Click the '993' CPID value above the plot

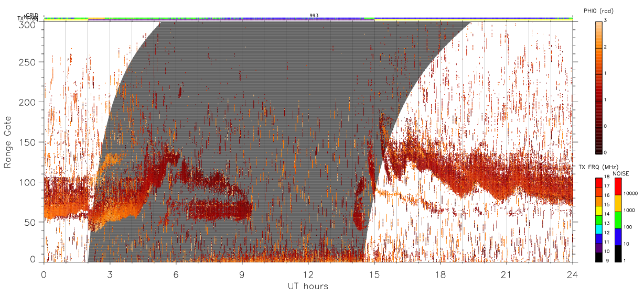(x=314, y=16)
